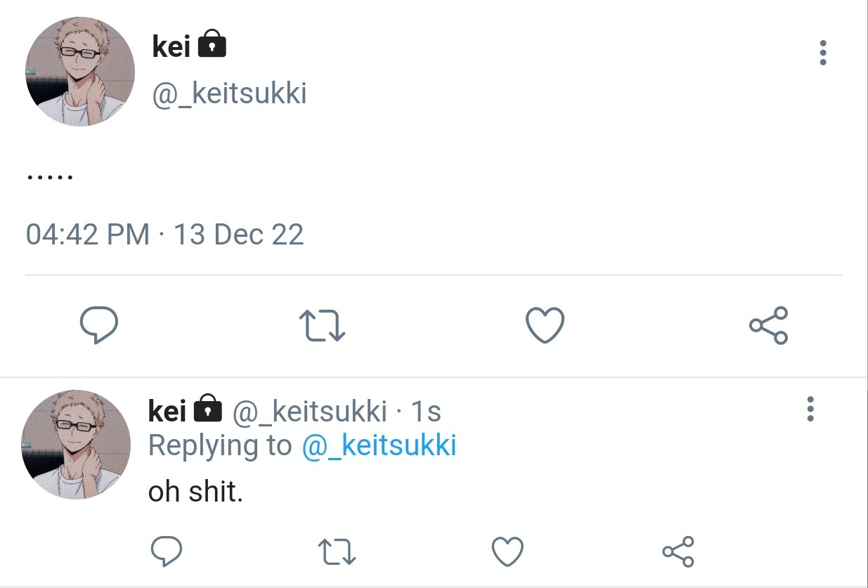Open the 'oh shit.' reply text

pos(195,492)
